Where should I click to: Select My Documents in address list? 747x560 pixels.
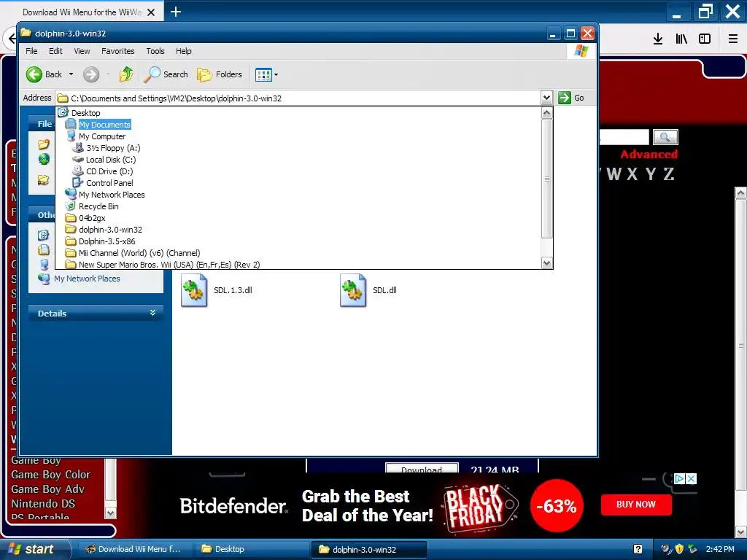click(x=104, y=125)
